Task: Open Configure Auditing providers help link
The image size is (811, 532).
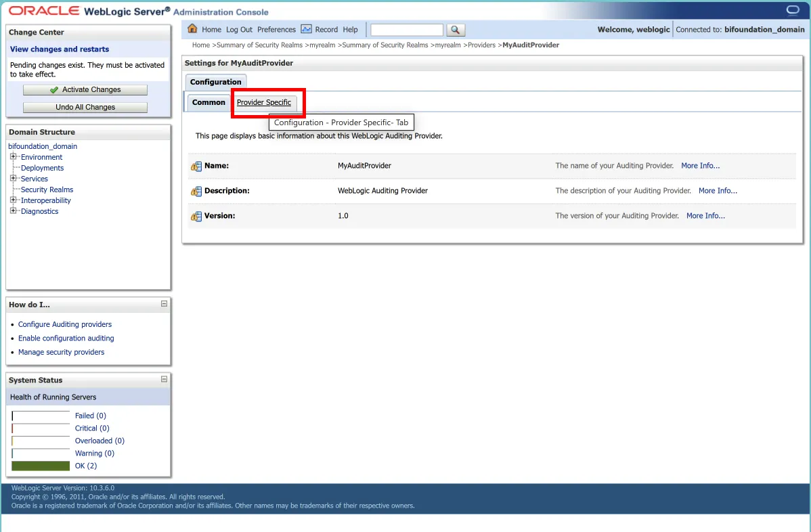Action: point(65,324)
